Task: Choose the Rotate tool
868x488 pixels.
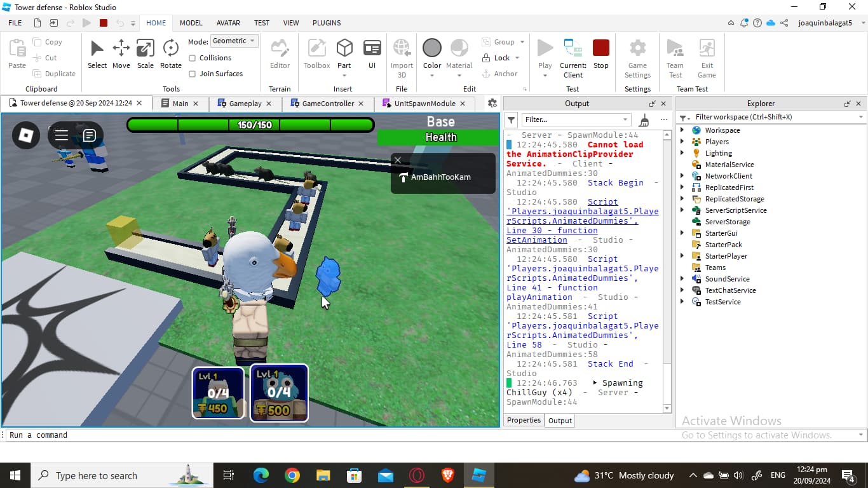Action: click(x=170, y=54)
